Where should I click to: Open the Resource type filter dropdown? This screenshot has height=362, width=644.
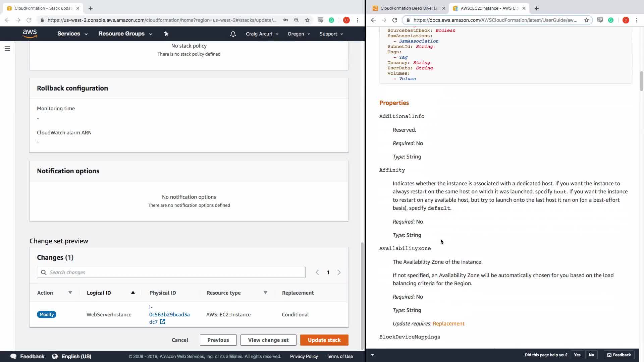(265, 293)
